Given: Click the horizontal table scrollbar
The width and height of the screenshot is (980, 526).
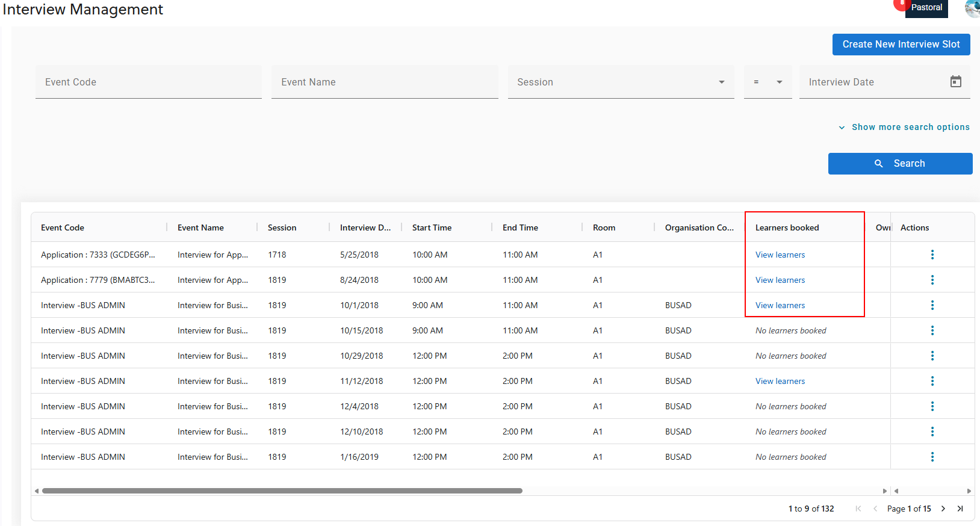Looking at the screenshot, I should coord(282,490).
